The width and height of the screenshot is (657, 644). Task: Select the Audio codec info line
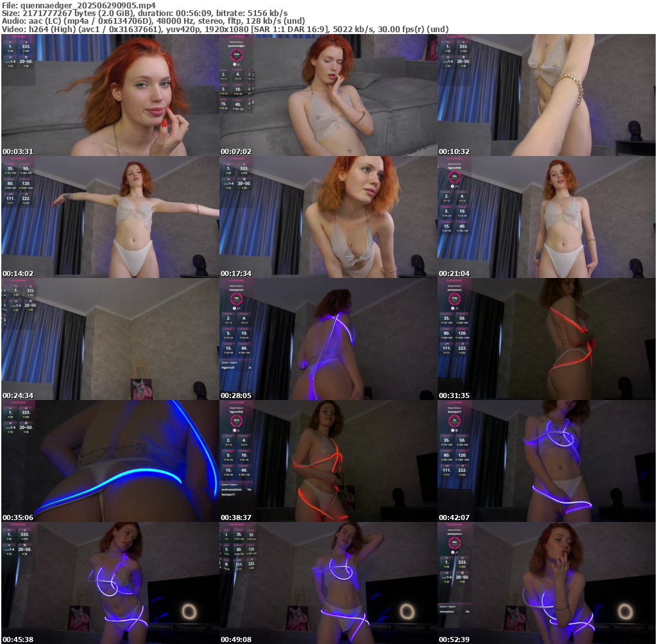(154, 21)
